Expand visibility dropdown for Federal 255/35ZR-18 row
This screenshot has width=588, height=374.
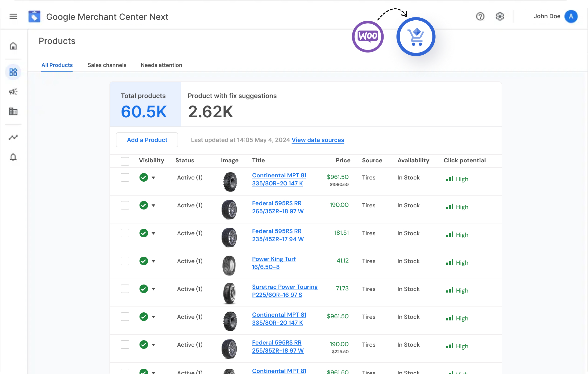point(153,345)
